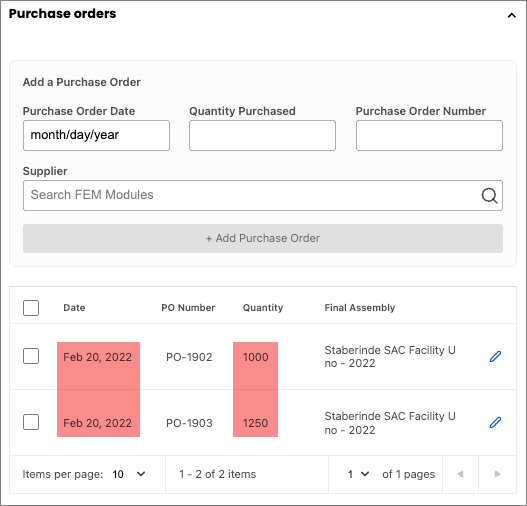The height and width of the screenshot is (506, 527).
Task: Check the box for row PO-1902
Action: click(31, 356)
